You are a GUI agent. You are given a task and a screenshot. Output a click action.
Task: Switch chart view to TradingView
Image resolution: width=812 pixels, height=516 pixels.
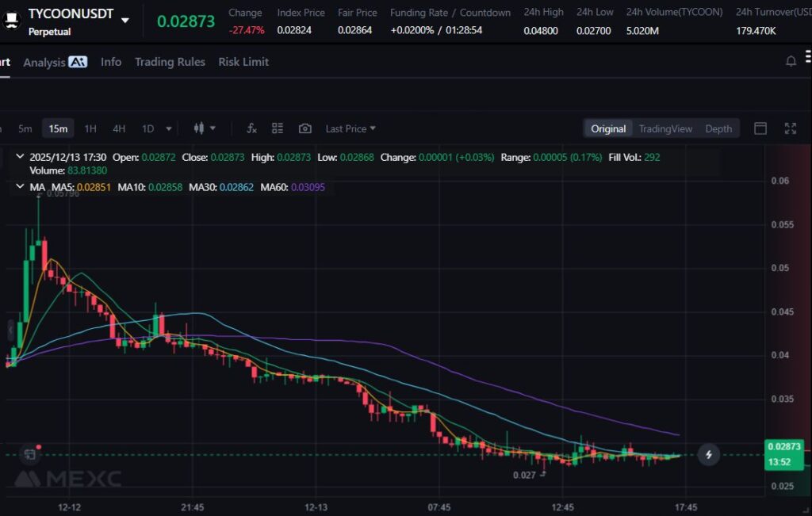click(665, 128)
